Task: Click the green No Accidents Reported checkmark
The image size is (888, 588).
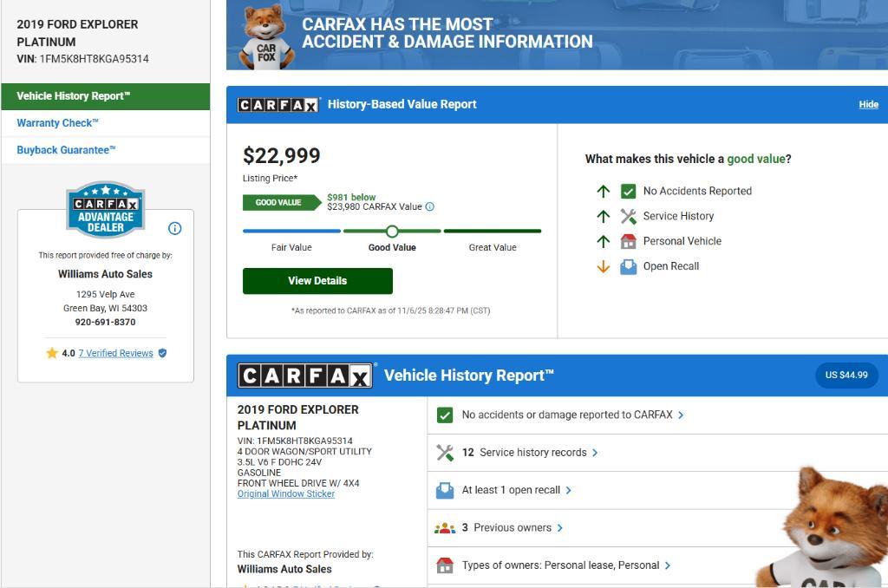Action: (x=629, y=191)
